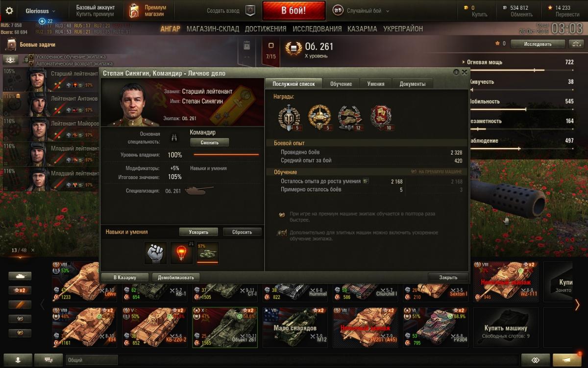Open the create platoon icon
Viewport: 588px width, 368px height.
click(x=250, y=10)
